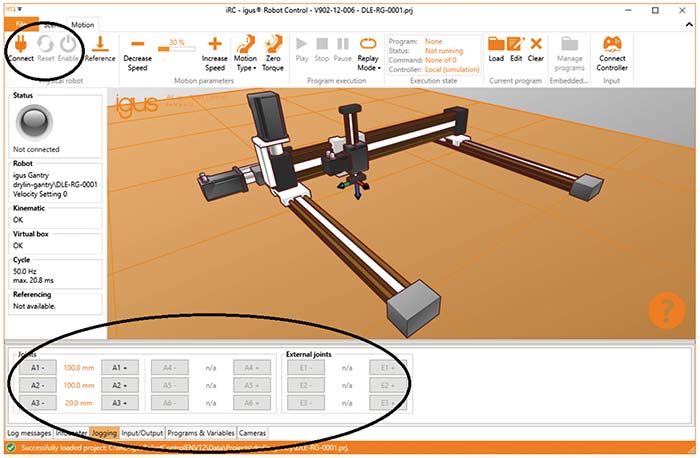700x458 pixels.
Task: Jog joint A3 in positive direction
Action: (120, 403)
